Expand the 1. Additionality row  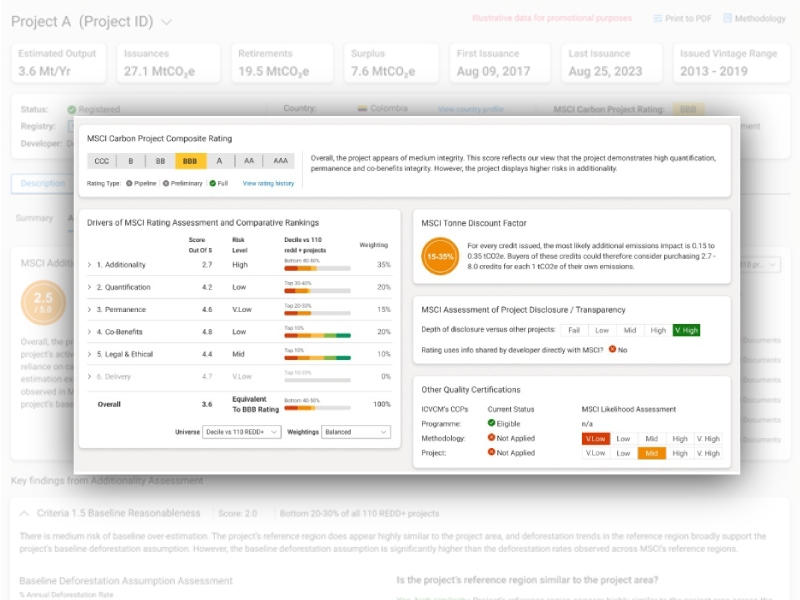point(89,265)
